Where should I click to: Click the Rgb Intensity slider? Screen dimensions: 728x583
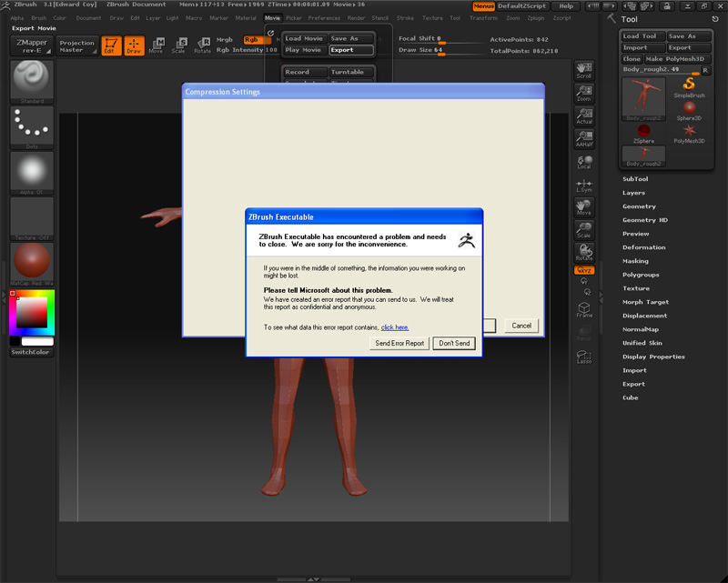[247, 50]
